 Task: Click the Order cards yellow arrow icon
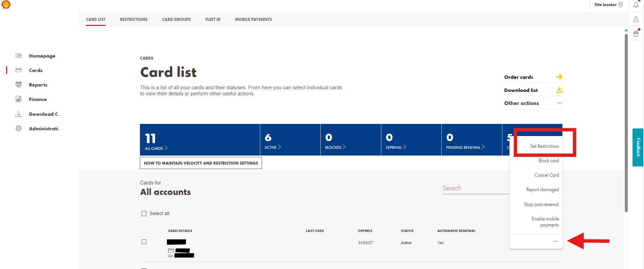point(559,77)
